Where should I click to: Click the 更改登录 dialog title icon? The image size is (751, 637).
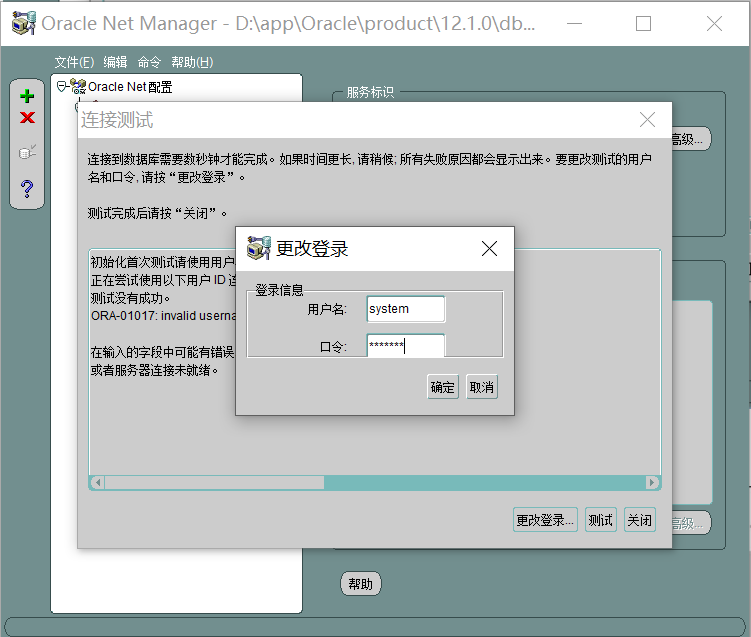point(259,248)
